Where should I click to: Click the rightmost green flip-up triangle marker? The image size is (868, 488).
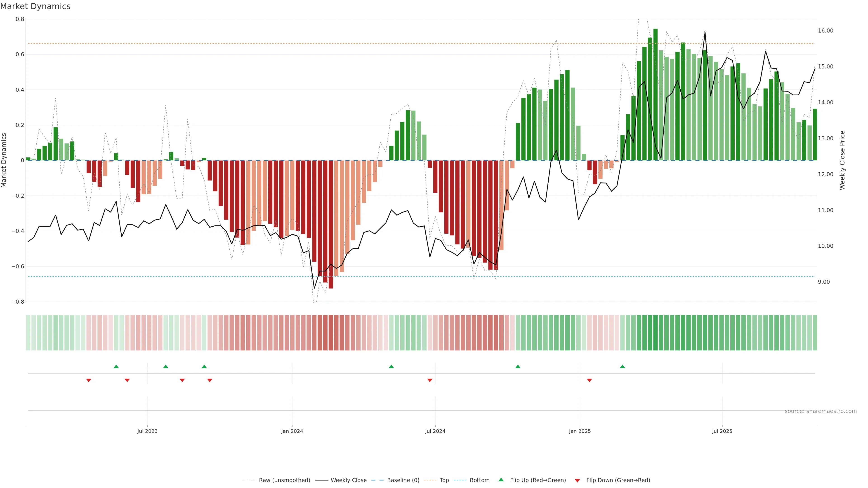[622, 366]
